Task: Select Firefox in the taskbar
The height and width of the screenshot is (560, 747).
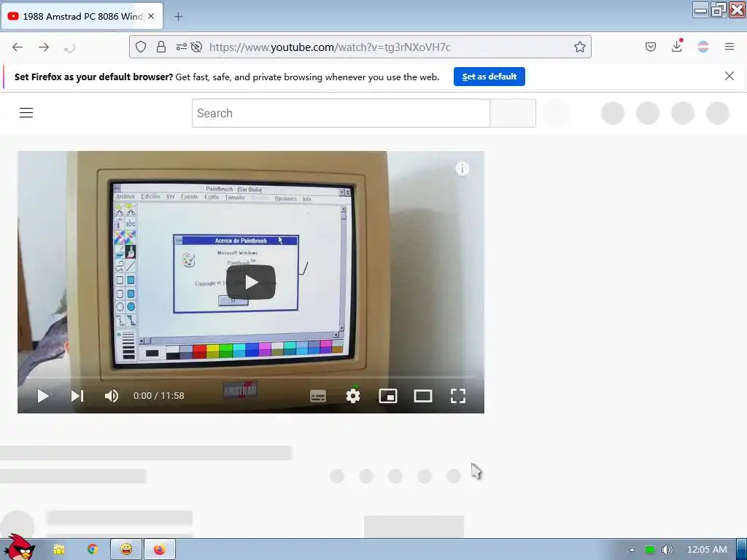Action: pos(160,550)
